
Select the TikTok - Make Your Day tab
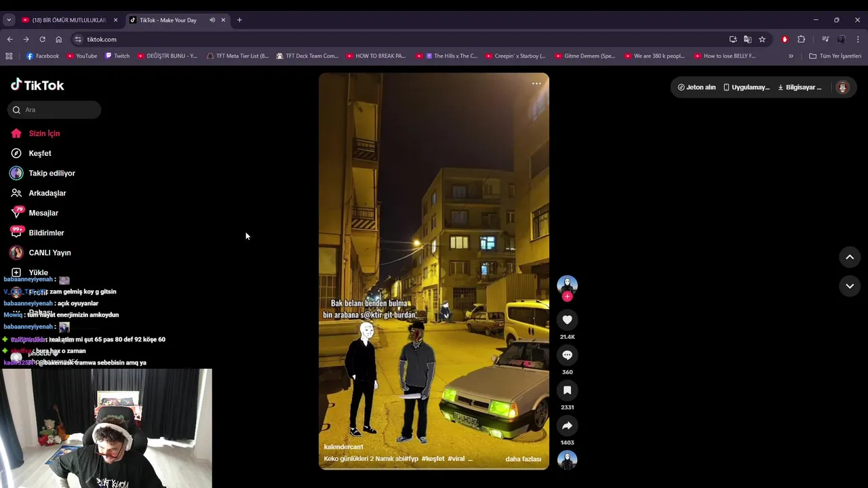click(x=168, y=20)
